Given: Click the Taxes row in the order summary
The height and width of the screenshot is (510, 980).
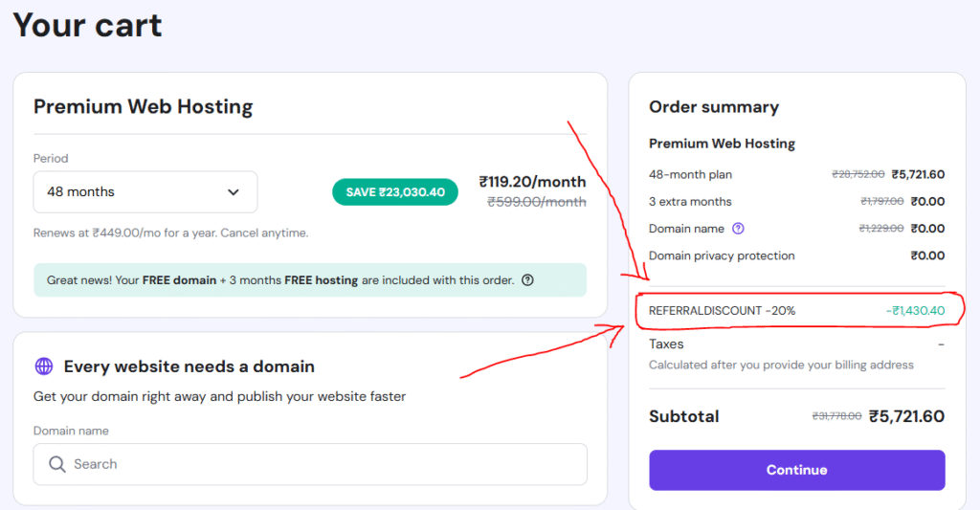Looking at the screenshot, I should point(666,344).
